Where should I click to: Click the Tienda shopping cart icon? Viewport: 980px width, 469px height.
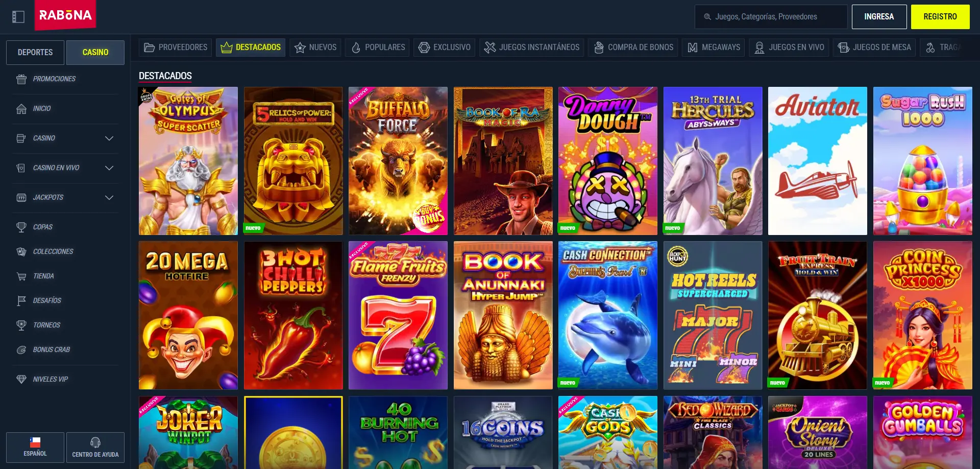21,276
